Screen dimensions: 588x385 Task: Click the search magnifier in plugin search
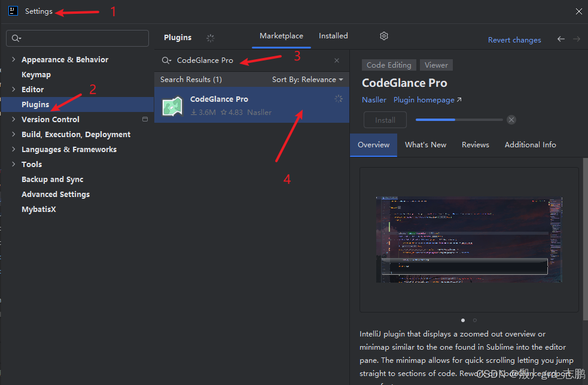click(166, 60)
